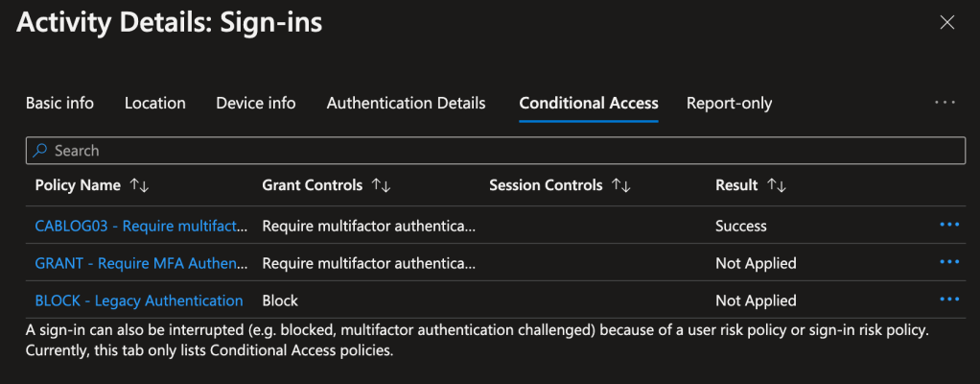Switch to Basic info tab
This screenshot has height=384, width=980.
pyautogui.click(x=59, y=103)
